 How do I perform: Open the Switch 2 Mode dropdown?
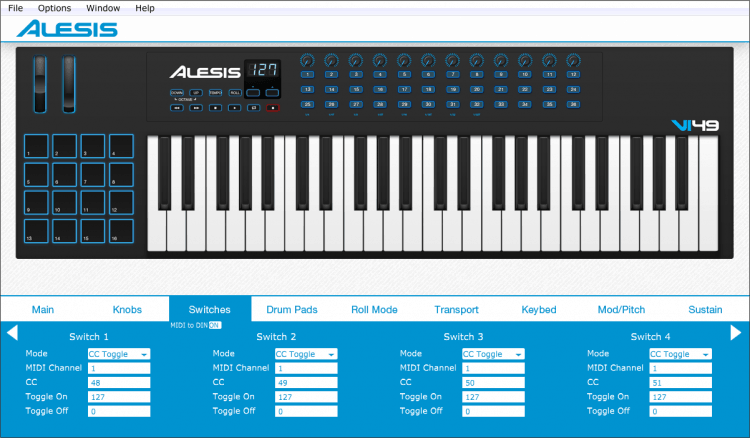pyautogui.click(x=306, y=354)
